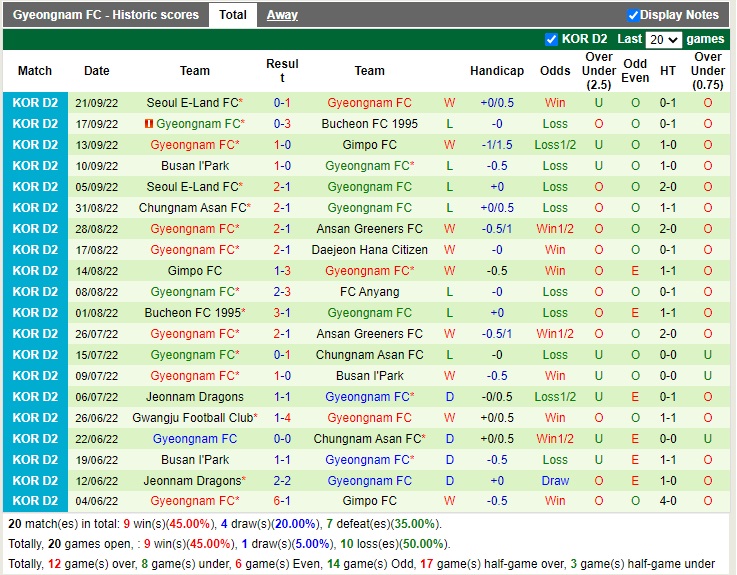Viewport: 737px width, 575px height.
Task: Open Jeonnam Dragons in the 06/07/22 row
Action: click(195, 397)
